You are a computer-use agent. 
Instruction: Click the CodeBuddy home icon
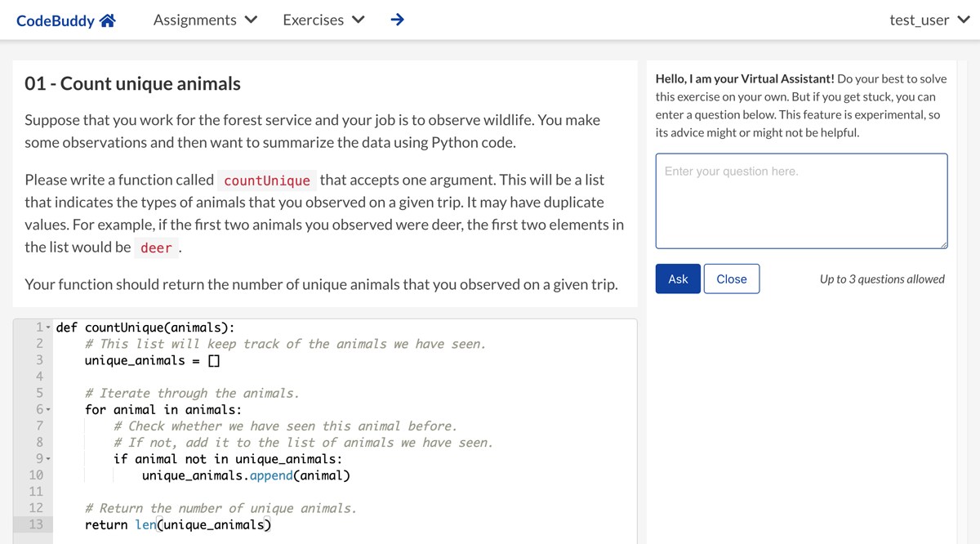pos(107,20)
